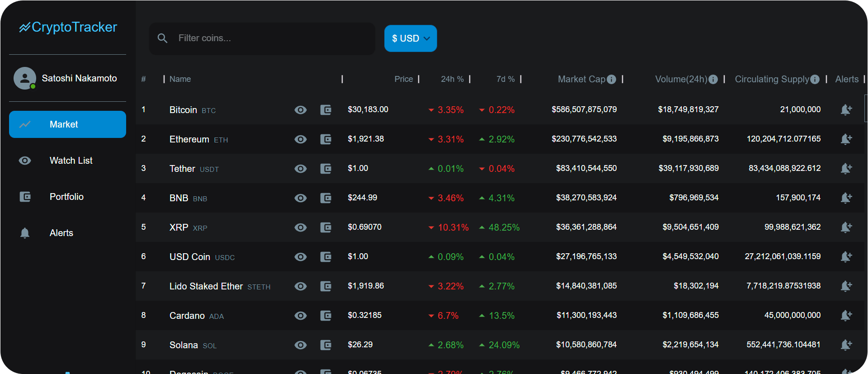868x374 pixels.
Task: Open the USD currency dropdown
Action: click(410, 38)
